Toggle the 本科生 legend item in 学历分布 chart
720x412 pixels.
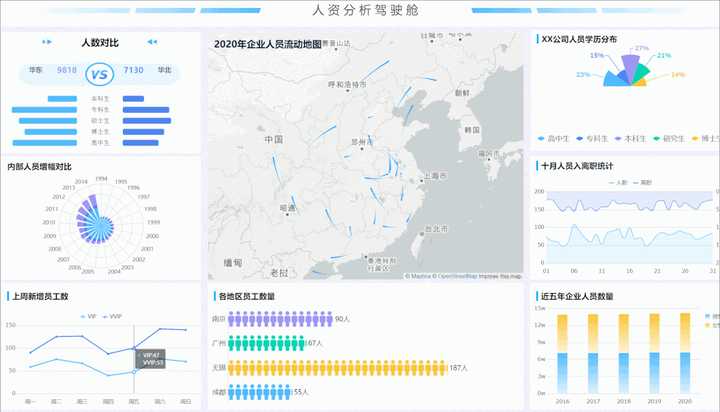[630, 138]
